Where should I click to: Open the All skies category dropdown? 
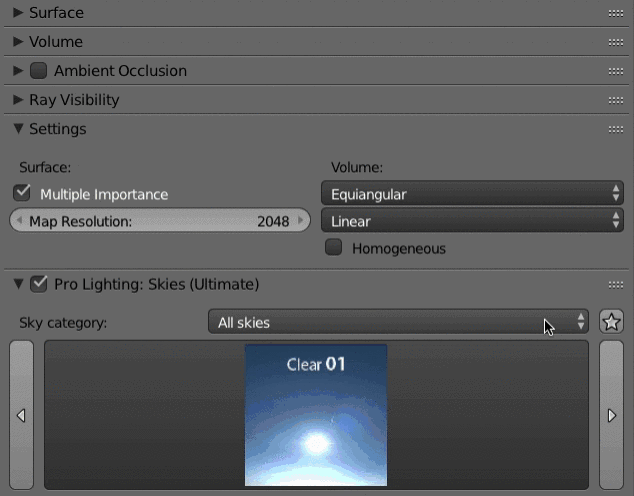(x=398, y=322)
